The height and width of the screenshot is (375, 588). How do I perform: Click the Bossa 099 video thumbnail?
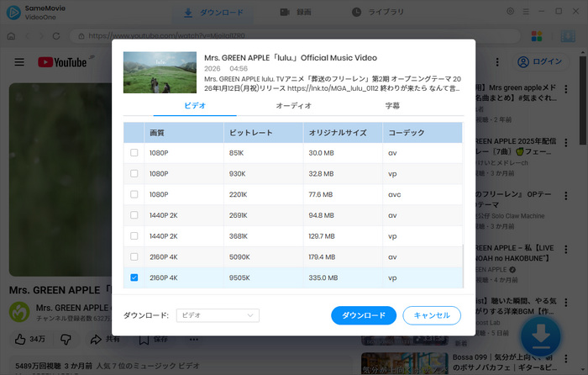click(405, 363)
